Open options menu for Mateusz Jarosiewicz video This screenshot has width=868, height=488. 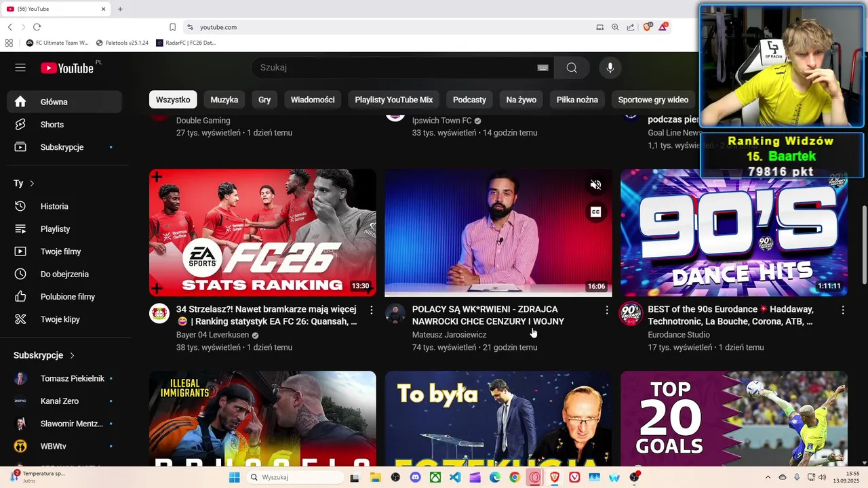(607, 310)
